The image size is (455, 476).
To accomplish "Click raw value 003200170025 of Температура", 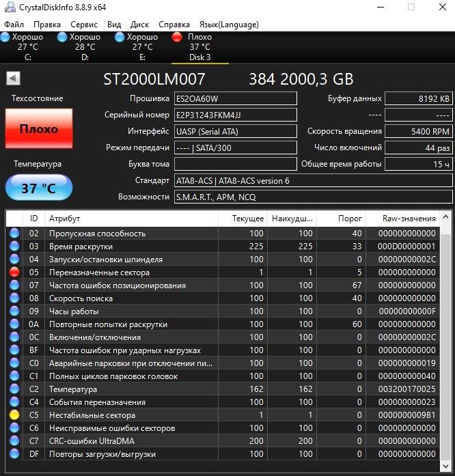I will click(x=406, y=389).
